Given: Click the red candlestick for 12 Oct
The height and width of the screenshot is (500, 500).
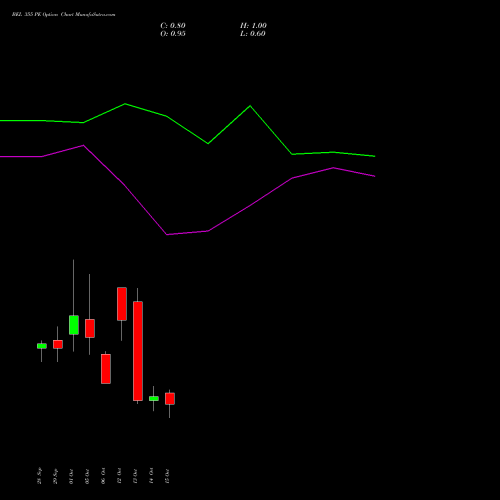Looking at the screenshot, I should [122, 304].
